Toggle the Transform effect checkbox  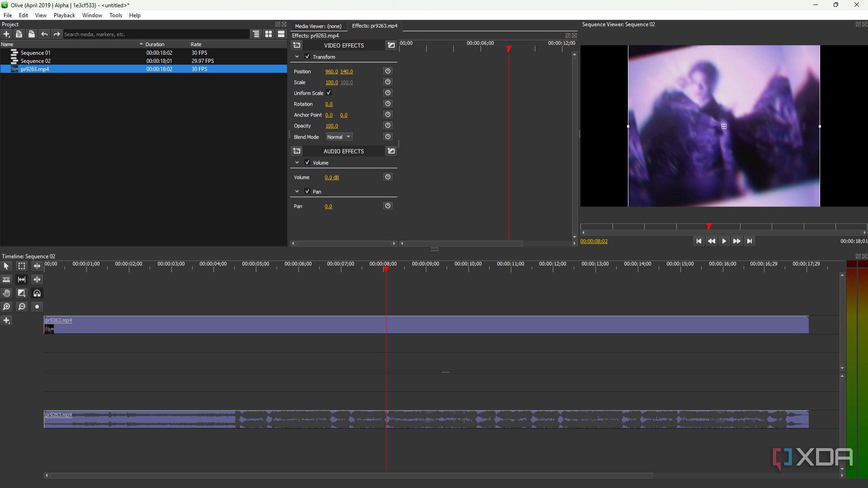tap(307, 56)
